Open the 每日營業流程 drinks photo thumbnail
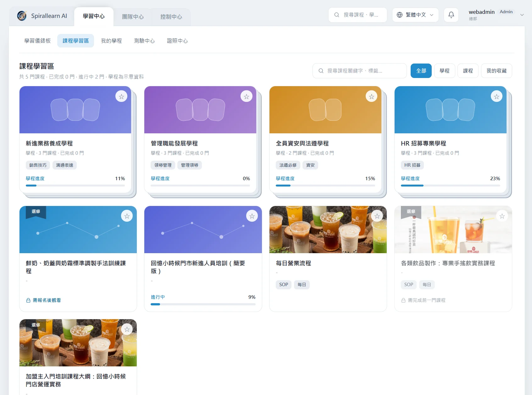The image size is (532, 395). [328, 230]
